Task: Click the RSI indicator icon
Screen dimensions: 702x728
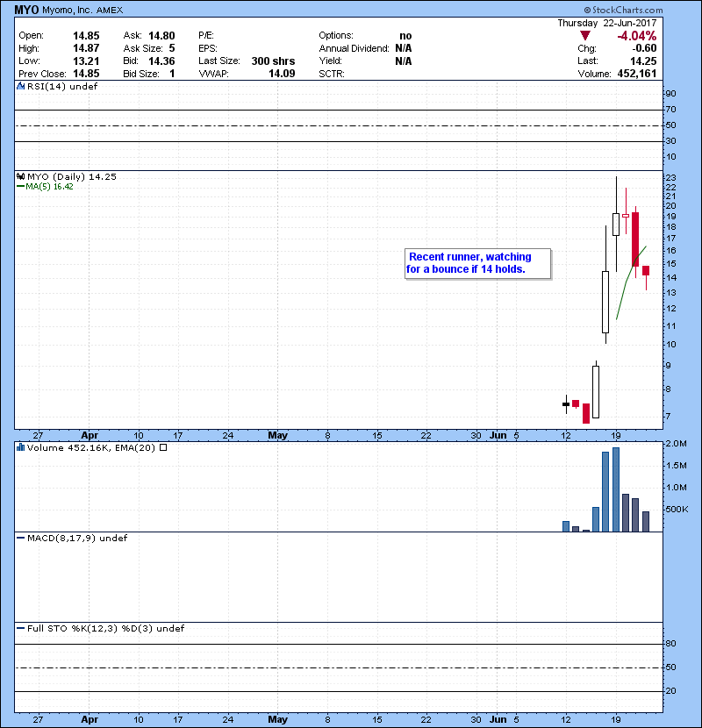Action: coord(20,86)
